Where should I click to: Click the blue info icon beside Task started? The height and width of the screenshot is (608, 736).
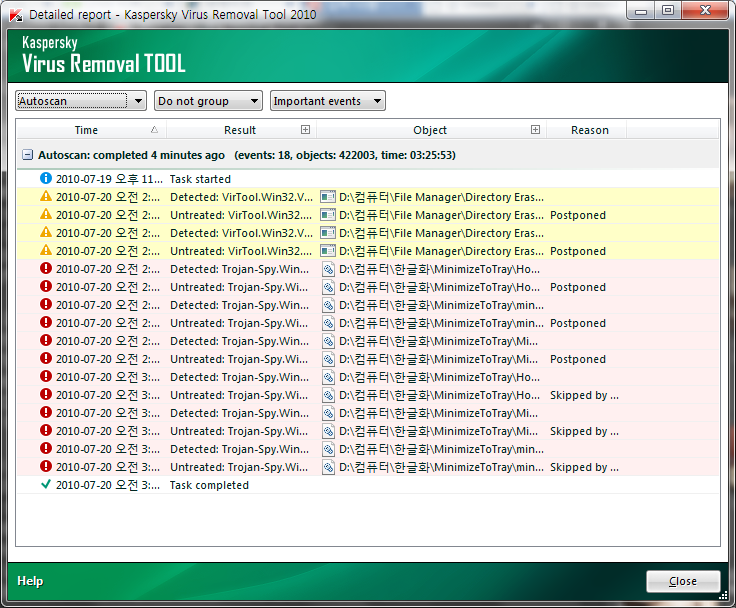click(46, 178)
